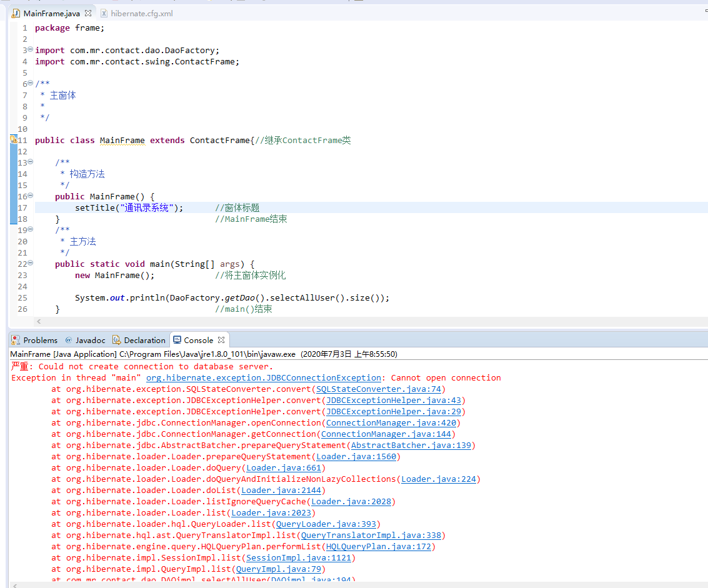The width and height of the screenshot is (708, 588).
Task: Click the DaoFactory import statement
Action: 127,50
